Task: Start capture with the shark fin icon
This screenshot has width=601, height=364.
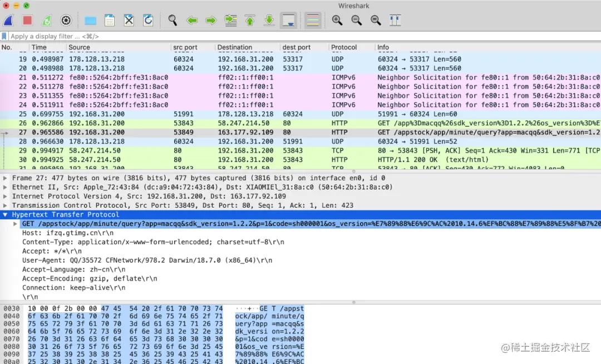Action: tap(8, 20)
